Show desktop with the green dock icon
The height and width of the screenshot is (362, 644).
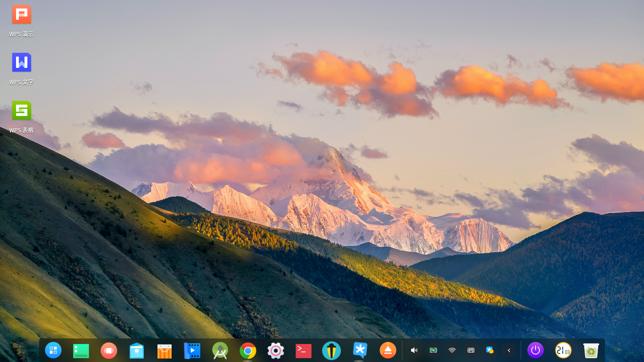81,351
